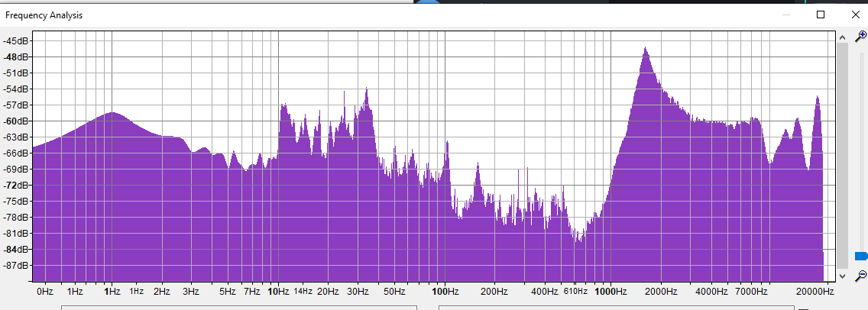Click the 4000Hz frequency label

(711, 291)
